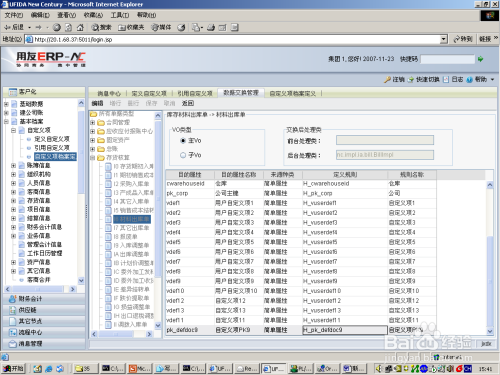Click the 客户化 panel header icon
500x375 pixels.
point(13,92)
